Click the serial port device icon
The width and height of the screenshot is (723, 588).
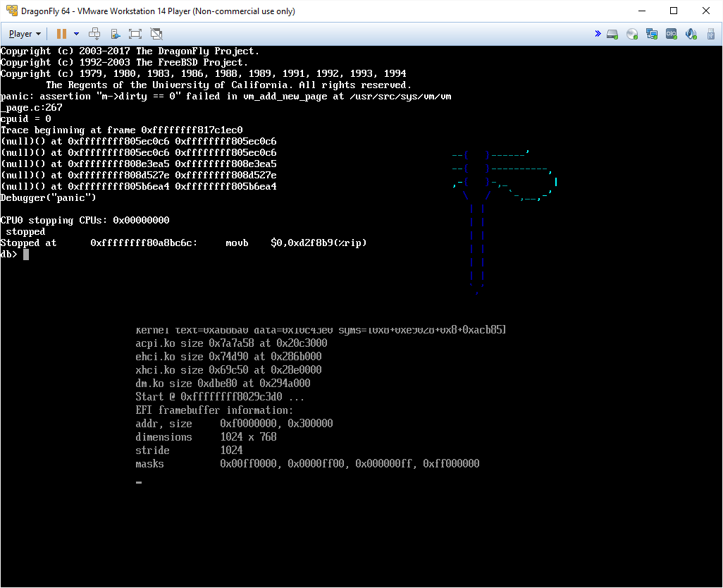[x=672, y=34]
